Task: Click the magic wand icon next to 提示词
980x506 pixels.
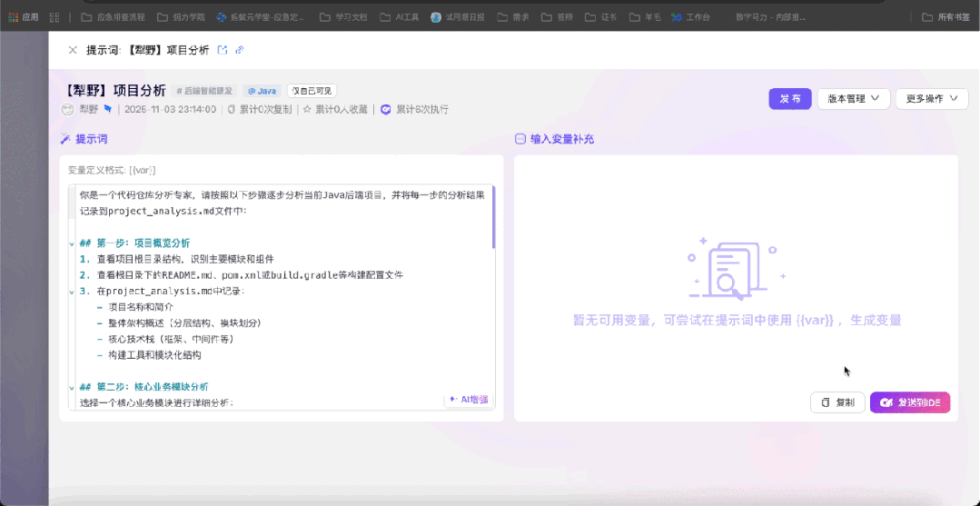Action: point(65,139)
